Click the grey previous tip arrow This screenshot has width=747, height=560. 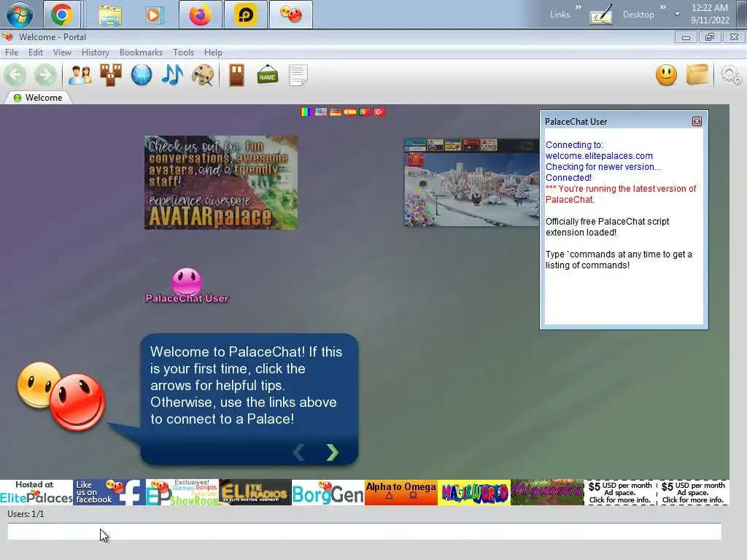299,452
